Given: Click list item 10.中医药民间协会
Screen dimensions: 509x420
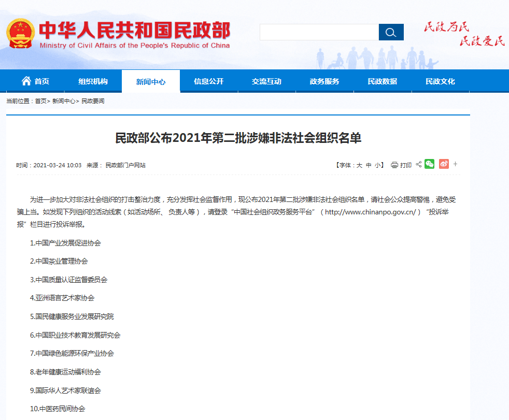Looking at the screenshot, I should 58,409.
